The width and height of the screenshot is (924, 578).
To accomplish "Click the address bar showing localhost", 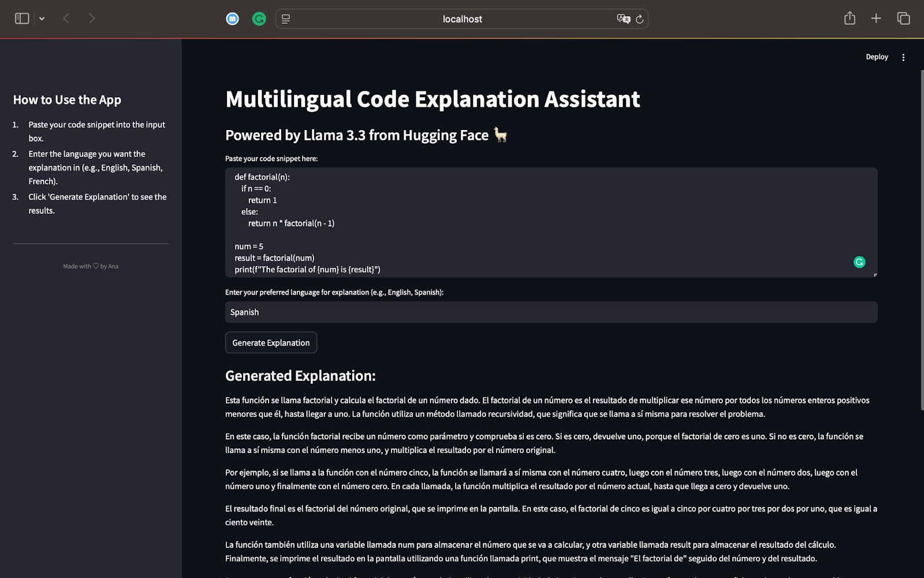I will (462, 18).
